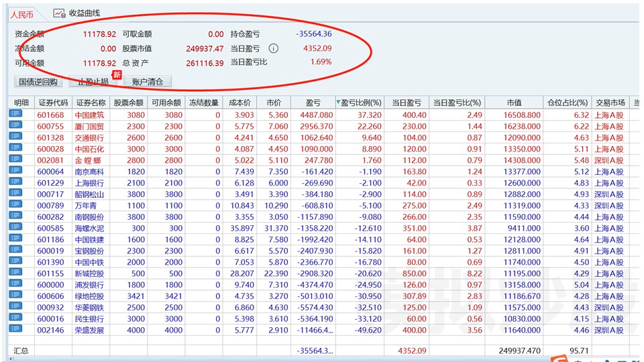Click the 总资产 value 261116.39
This screenshot has width=644, height=362.
[205, 63]
